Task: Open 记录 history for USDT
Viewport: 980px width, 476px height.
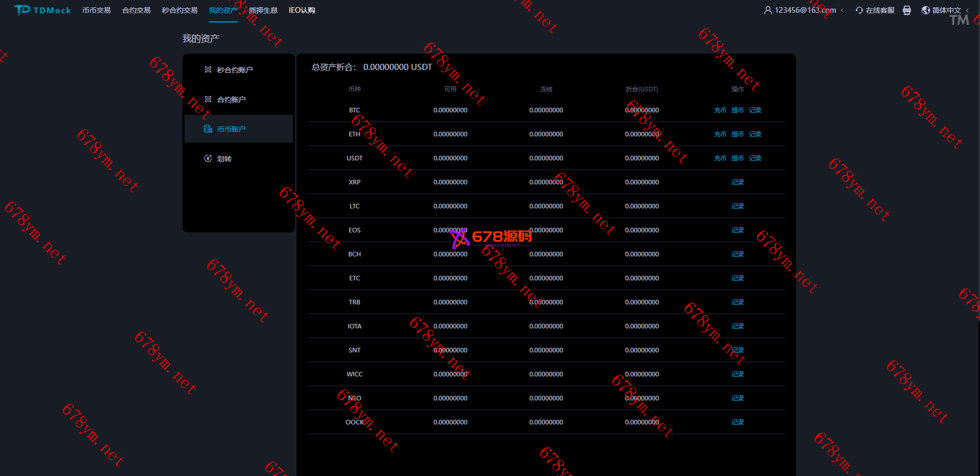Action: pos(755,158)
